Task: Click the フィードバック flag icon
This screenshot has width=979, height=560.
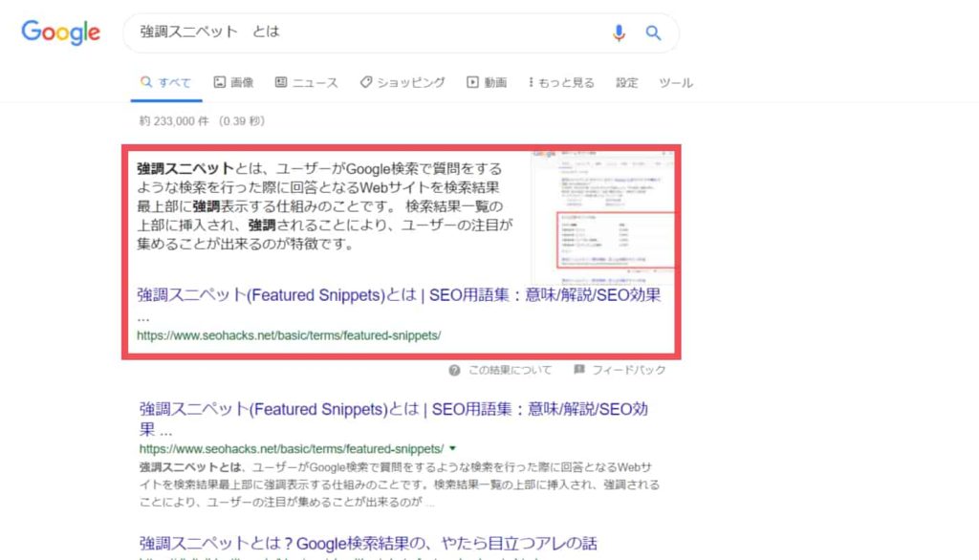Action: [x=579, y=370]
